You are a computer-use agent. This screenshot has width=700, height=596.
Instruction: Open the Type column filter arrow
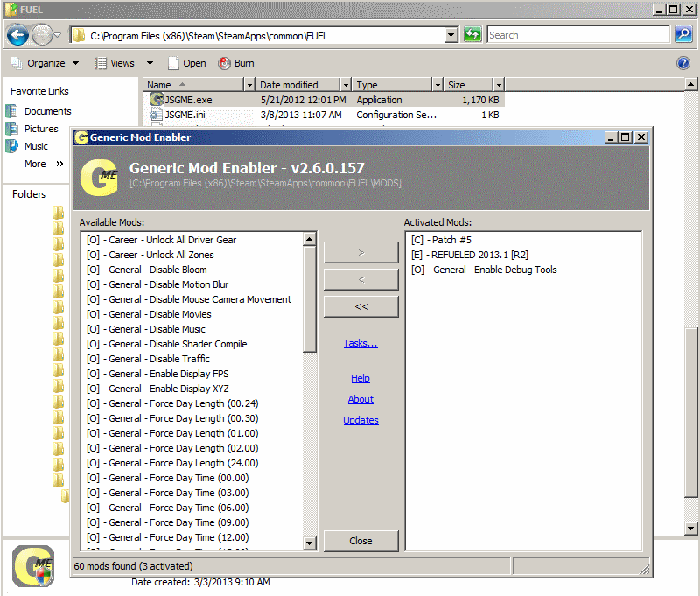438,85
